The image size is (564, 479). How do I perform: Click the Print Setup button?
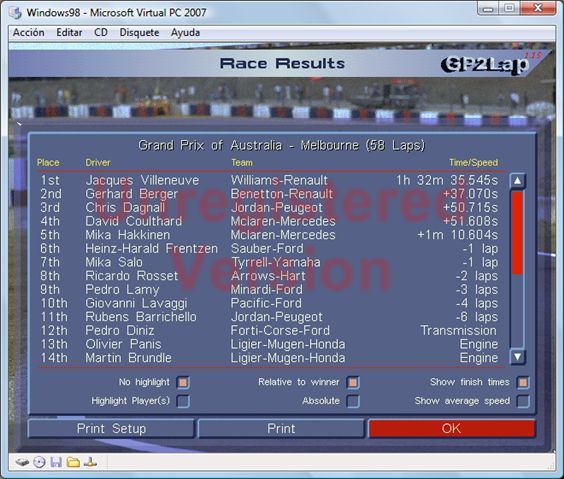(111, 428)
